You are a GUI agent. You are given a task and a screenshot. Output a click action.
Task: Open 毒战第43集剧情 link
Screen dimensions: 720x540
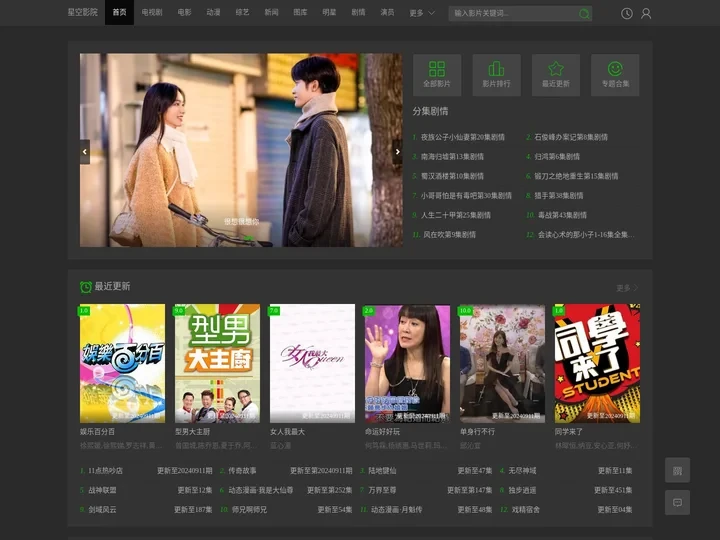(562, 215)
